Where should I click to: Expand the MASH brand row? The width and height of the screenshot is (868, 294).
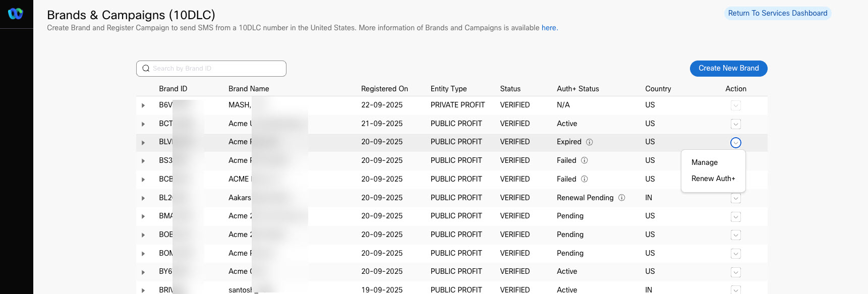[143, 105]
